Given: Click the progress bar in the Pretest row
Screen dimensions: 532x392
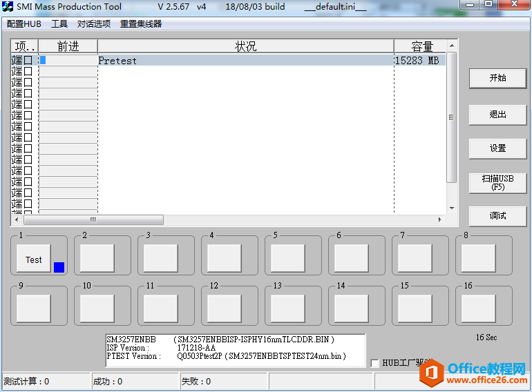Looking at the screenshot, I should coord(68,60).
